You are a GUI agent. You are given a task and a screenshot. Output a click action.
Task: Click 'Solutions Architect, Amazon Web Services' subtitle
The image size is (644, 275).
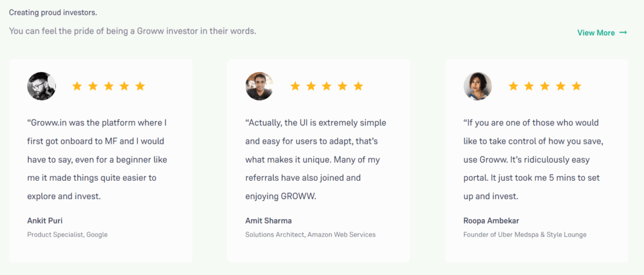pos(311,235)
